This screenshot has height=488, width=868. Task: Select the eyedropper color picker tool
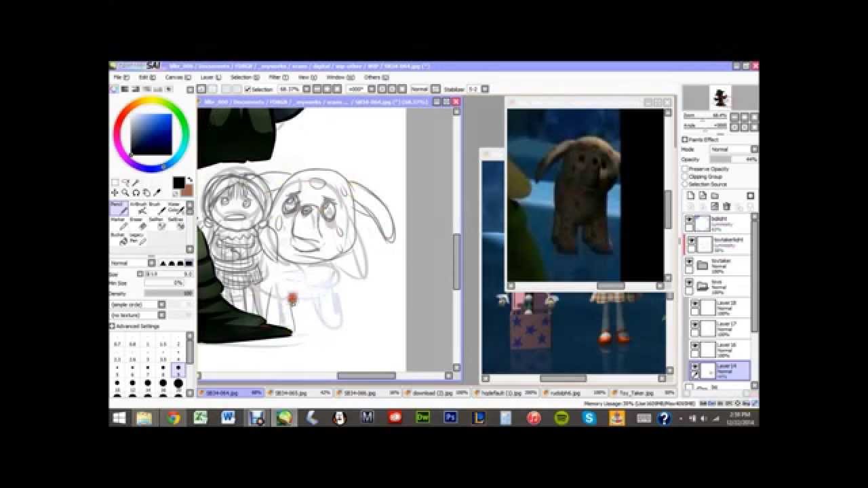[x=157, y=192]
